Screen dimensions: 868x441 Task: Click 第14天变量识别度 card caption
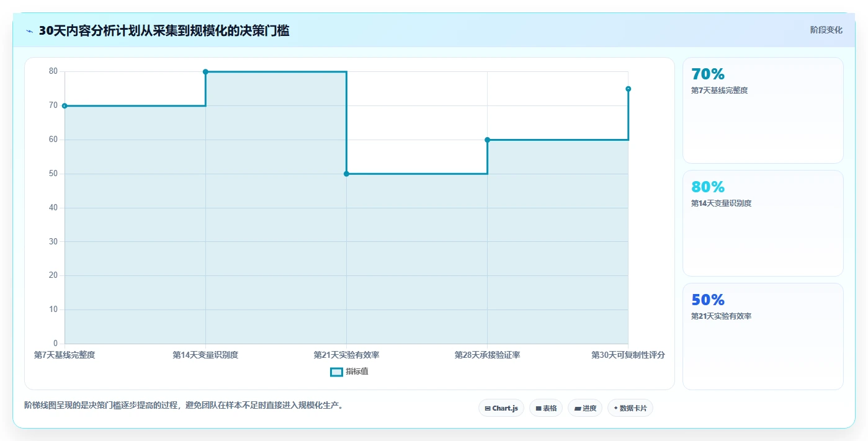(722, 203)
